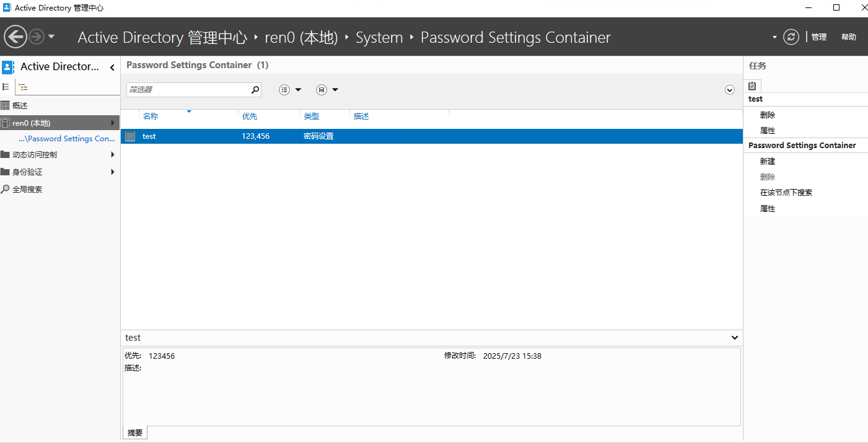
Task: Click the Active Directory 管理中心 breadcrumb
Action: [x=162, y=37]
